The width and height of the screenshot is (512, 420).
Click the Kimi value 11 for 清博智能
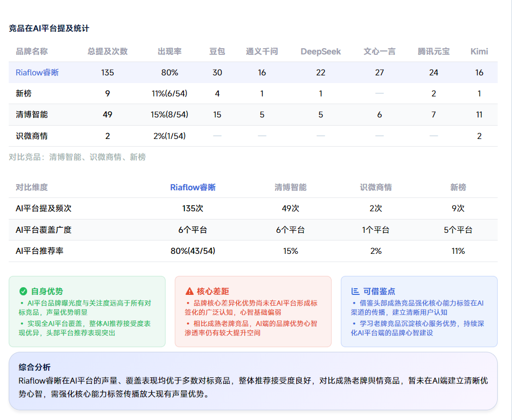click(x=479, y=114)
